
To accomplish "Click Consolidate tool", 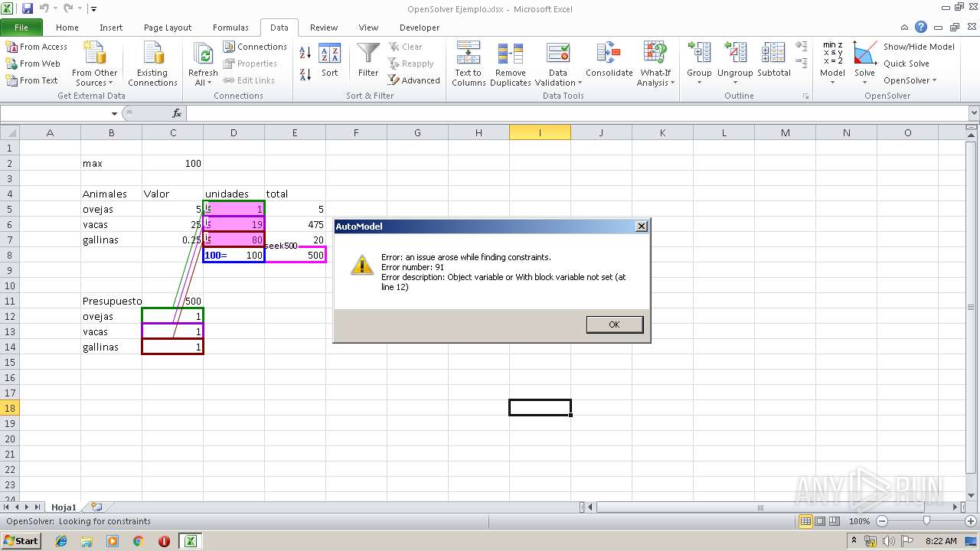I will 609,61.
